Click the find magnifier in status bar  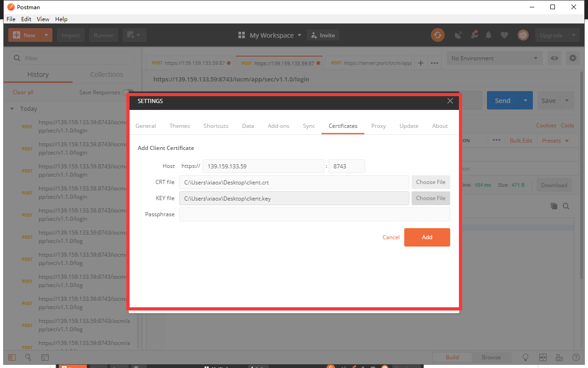pos(28,357)
